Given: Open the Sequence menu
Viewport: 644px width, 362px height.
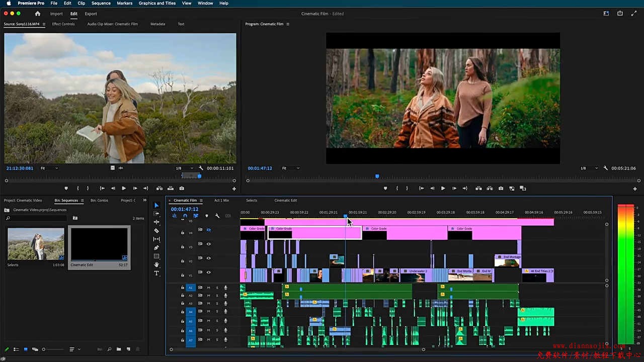Looking at the screenshot, I should (x=101, y=3).
